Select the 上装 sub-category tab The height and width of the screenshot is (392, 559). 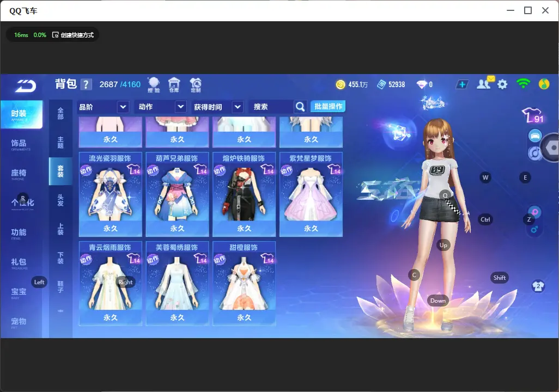point(60,229)
